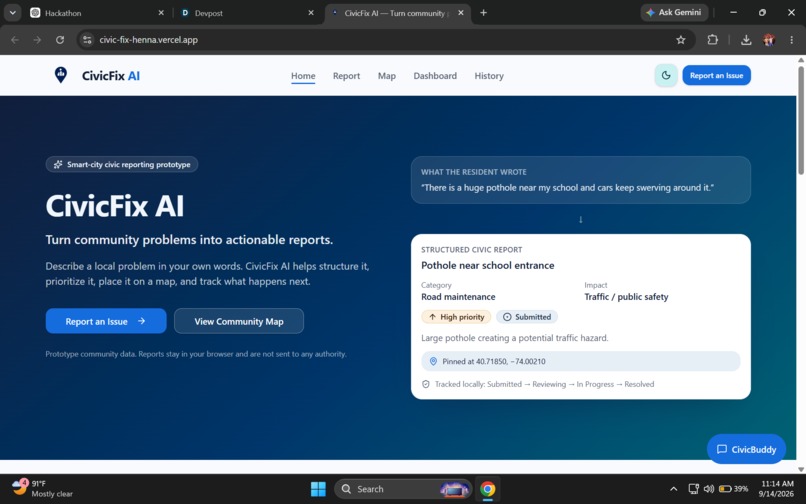Click the CivicFix AI pin logo icon
Viewport: 806px width, 504px height.
(x=61, y=75)
